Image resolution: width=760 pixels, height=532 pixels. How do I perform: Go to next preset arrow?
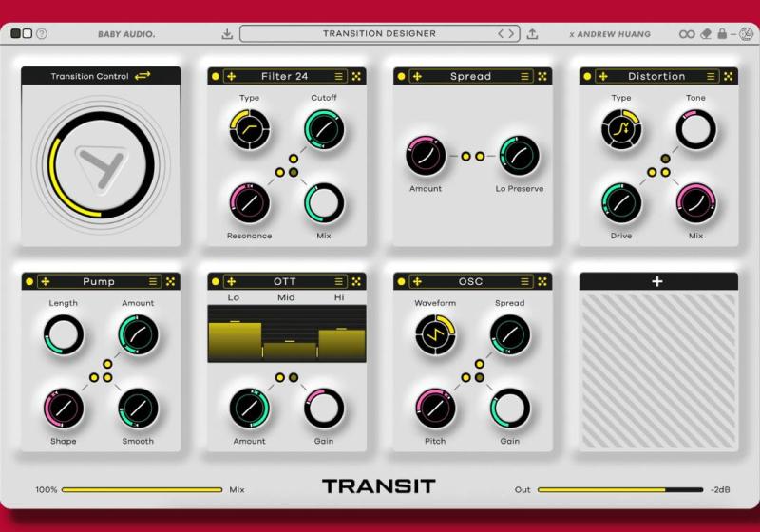(511, 34)
